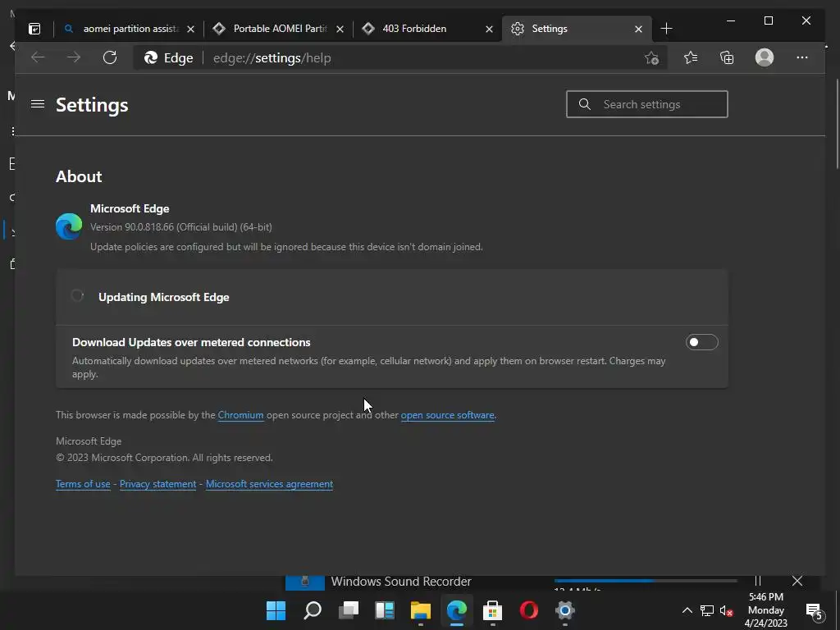The width and height of the screenshot is (840, 630).
Task: Open taskbar Search
Action: coord(313,610)
